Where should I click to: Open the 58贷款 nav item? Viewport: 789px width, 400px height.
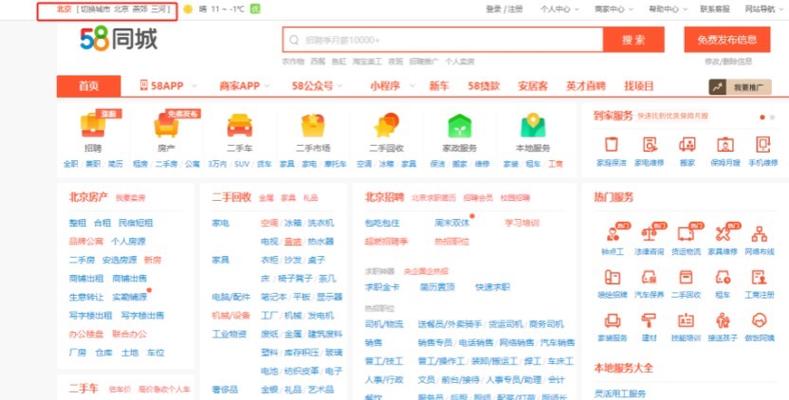click(x=484, y=86)
